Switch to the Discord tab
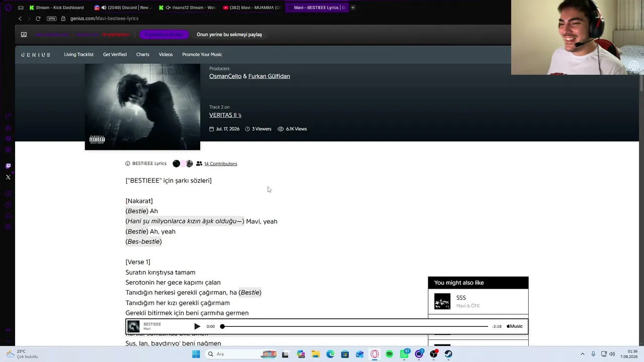The image size is (644, 362). [123, 8]
